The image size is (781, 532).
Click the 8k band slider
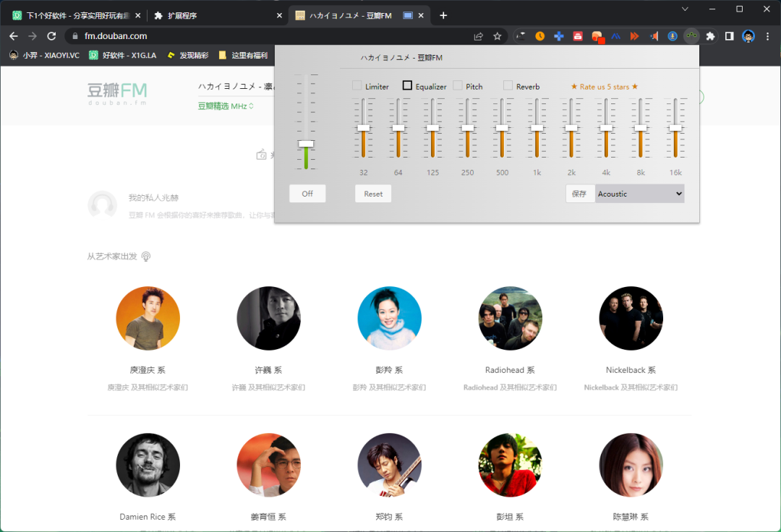pos(641,128)
